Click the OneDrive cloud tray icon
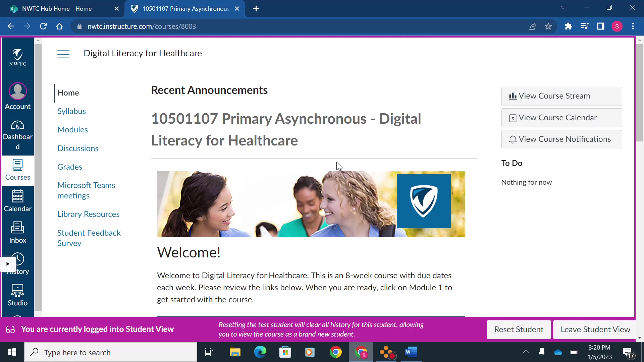644x362 pixels. tap(558, 352)
